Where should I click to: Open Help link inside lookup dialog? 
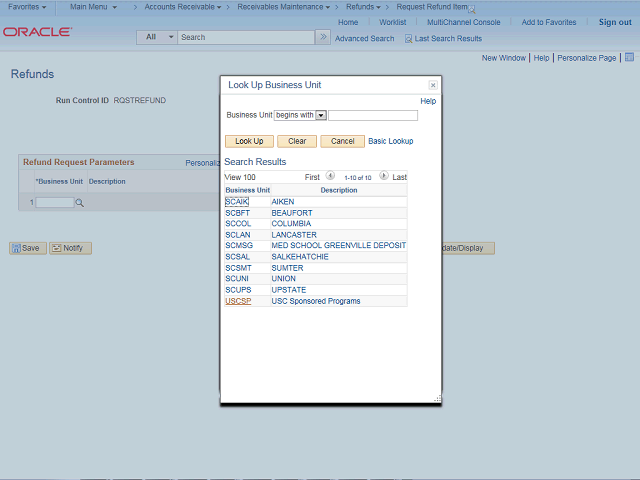pyautogui.click(x=428, y=101)
